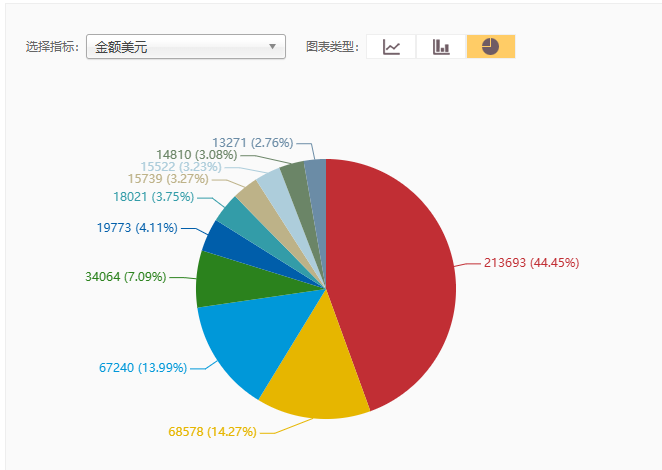Click the steel blue 2.76% slice
The image size is (662, 470).
point(315,172)
